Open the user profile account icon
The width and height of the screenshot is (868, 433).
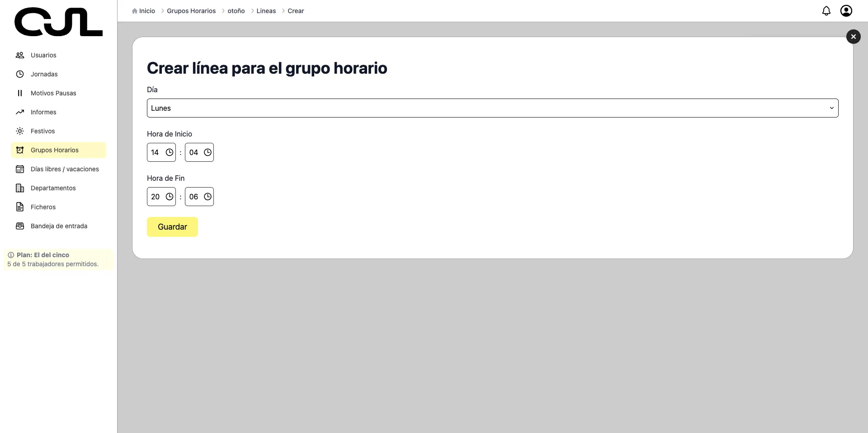click(x=846, y=11)
